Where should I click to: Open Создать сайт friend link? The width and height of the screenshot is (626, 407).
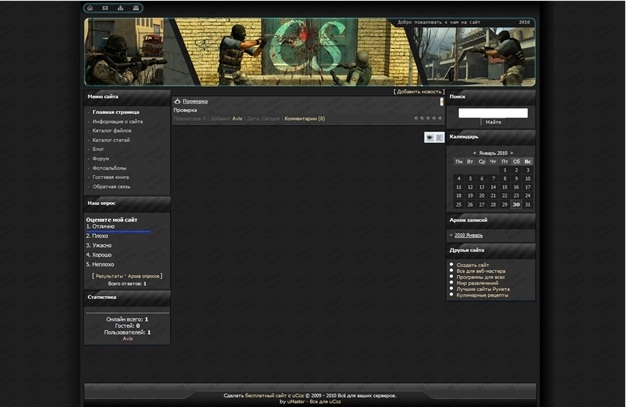pos(473,265)
